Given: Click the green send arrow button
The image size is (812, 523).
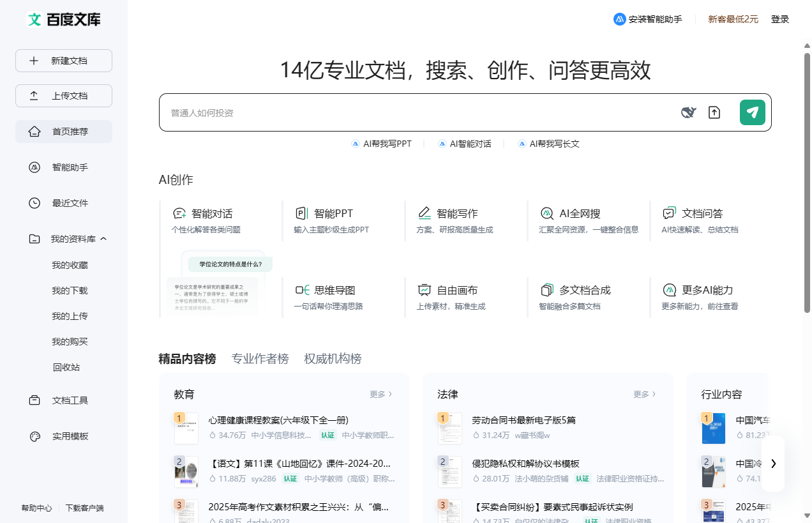Looking at the screenshot, I should (753, 112).
